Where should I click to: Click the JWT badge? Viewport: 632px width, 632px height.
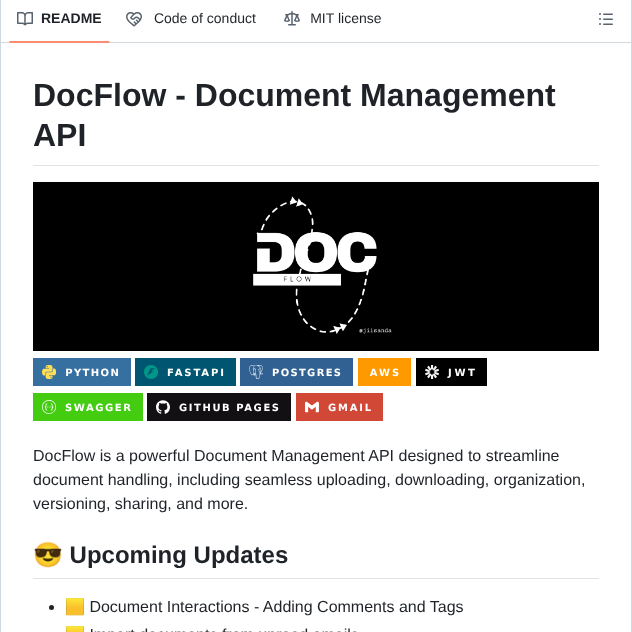click(451, 372)
